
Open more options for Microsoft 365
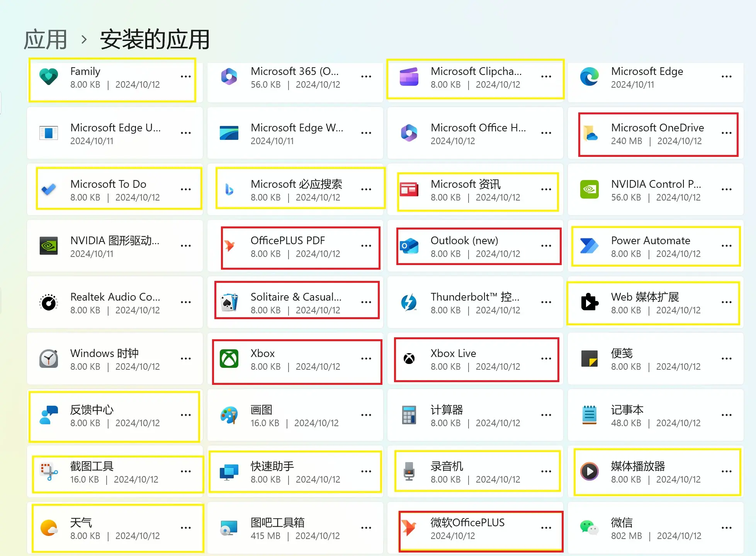point(366,77)
